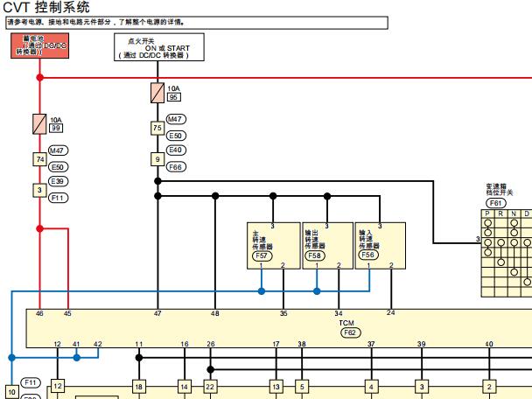Click the F11 label beside terminal 10
Viewport: 532px width, 399px height.
(x=31, y=383)
